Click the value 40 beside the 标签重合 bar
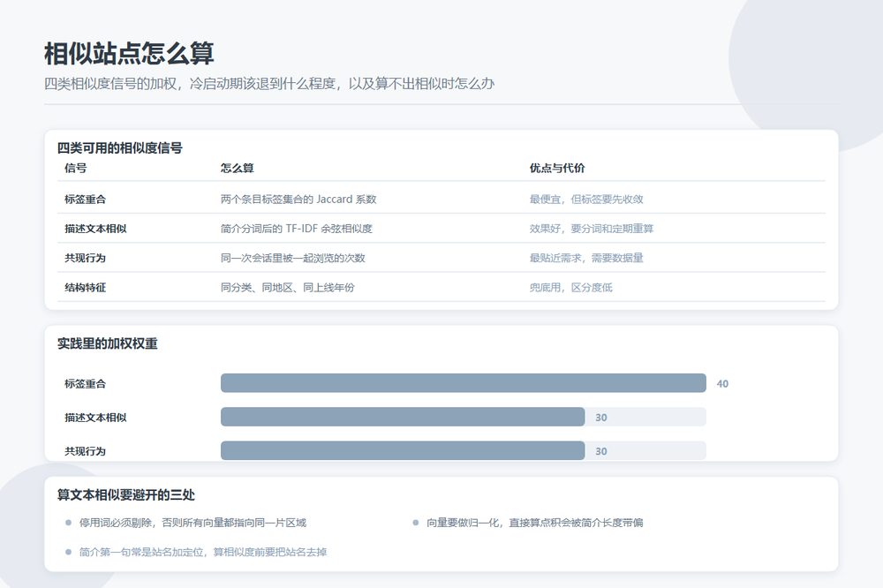 [722, 383]
